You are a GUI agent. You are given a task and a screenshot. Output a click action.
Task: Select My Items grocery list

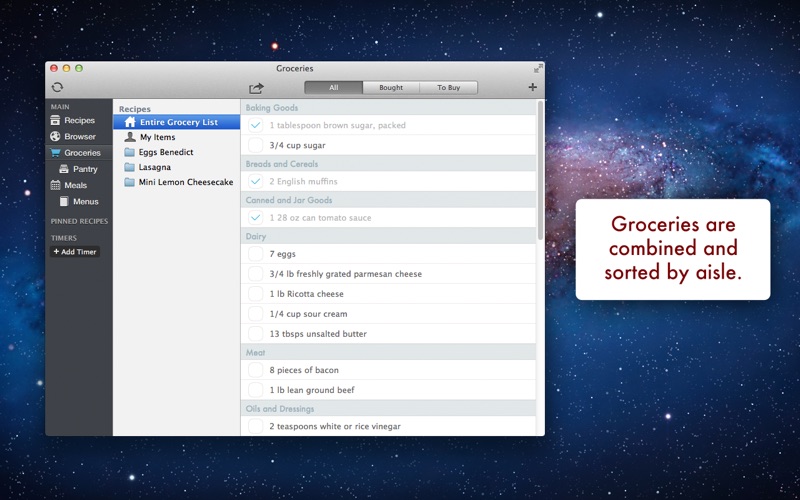157,137
